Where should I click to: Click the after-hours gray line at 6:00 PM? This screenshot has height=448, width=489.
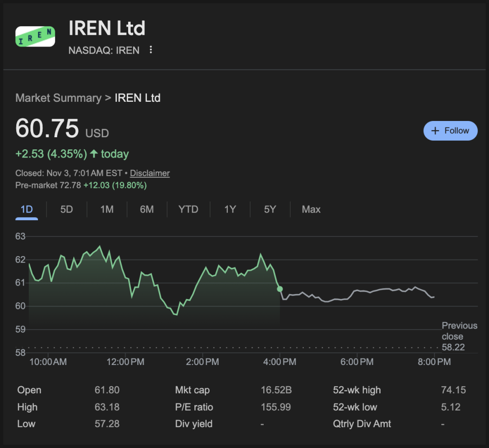click(x=357, y=291)
